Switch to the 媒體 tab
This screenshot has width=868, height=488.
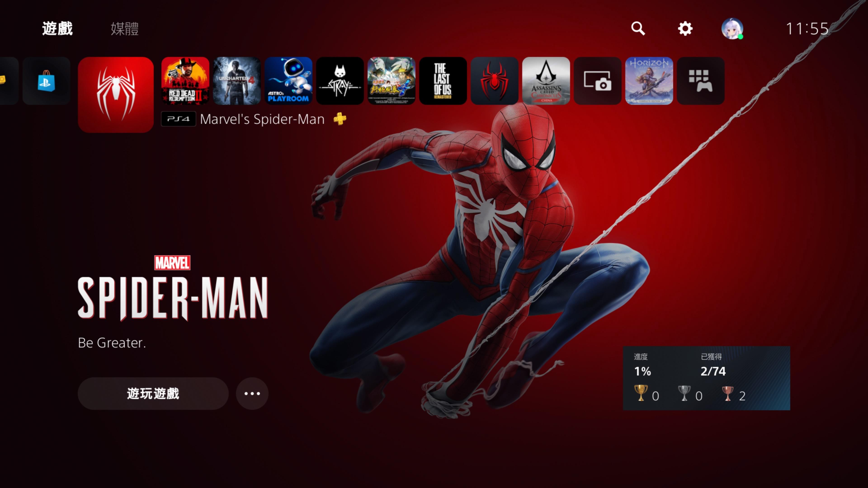click(125, 29)
